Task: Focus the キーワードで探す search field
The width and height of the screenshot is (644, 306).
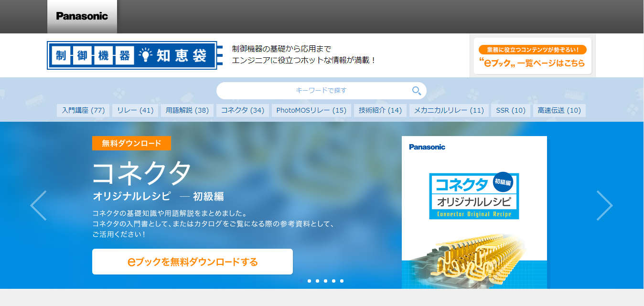Action: (321, 90)
